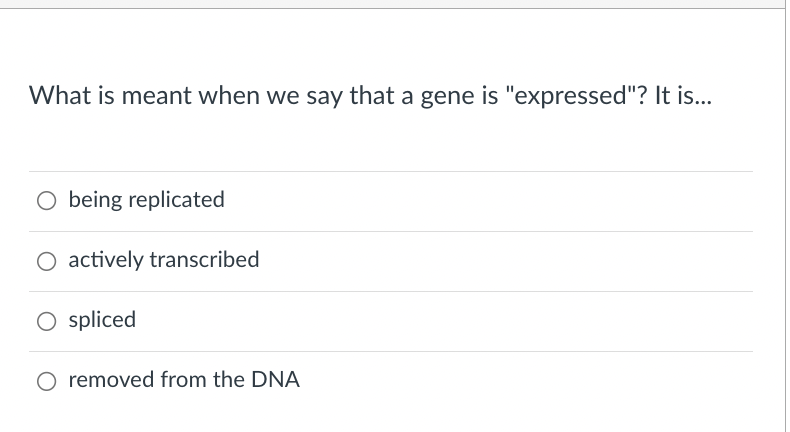Click the question text about gene expression
Screen dimensions: 790x432
(372, 96)
